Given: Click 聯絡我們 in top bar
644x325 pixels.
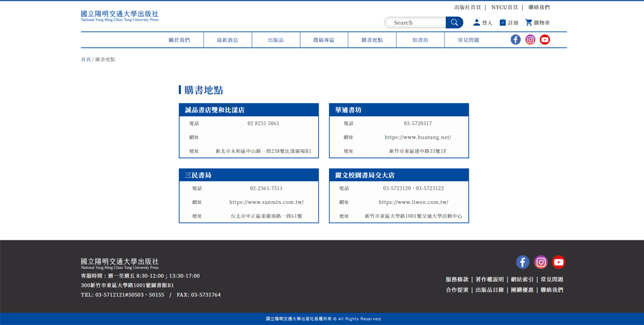Looking at the screenshot, I should (539, 7).
